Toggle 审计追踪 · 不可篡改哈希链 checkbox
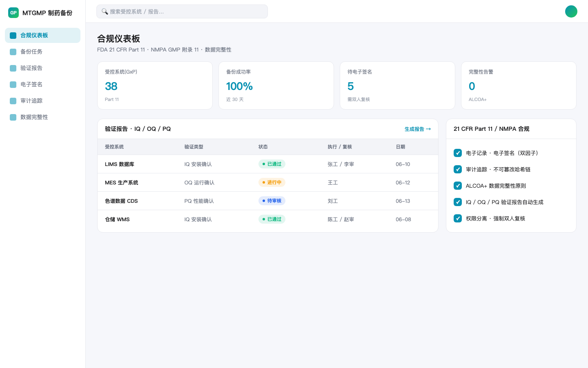 click(458, 169)
